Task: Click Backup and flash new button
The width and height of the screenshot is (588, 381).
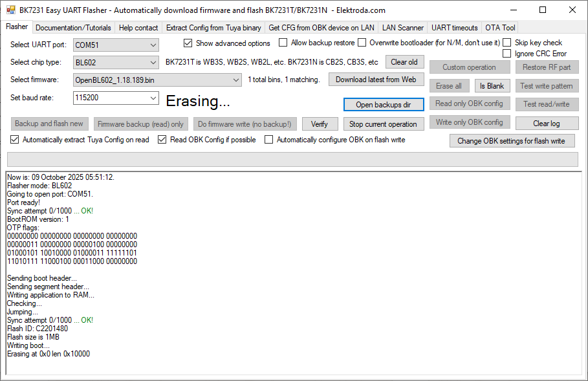Action: click(x=49, y=124)
